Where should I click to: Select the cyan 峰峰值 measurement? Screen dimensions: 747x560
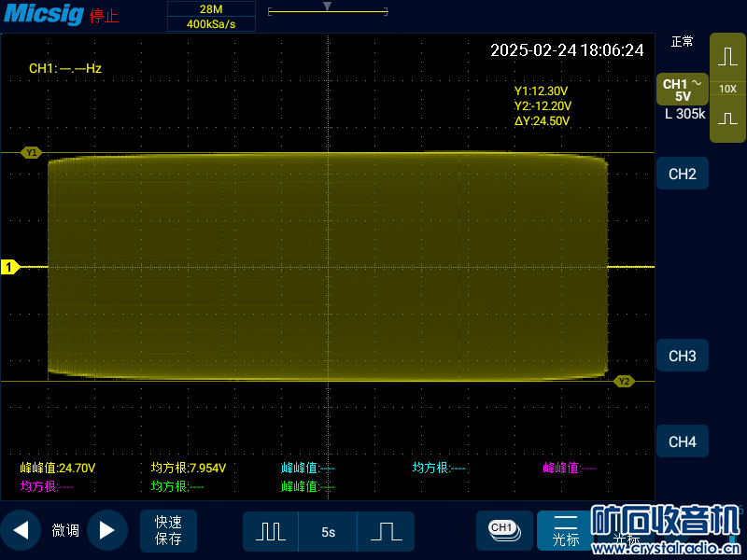(308, 469)
